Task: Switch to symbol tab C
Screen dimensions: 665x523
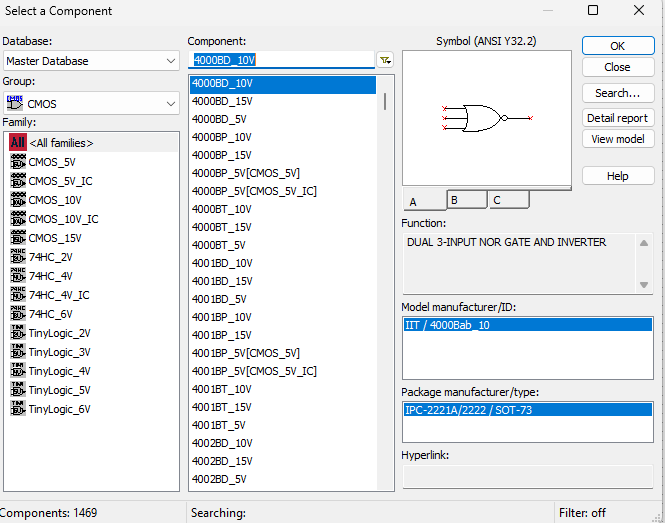Action: tap(507, 200)
